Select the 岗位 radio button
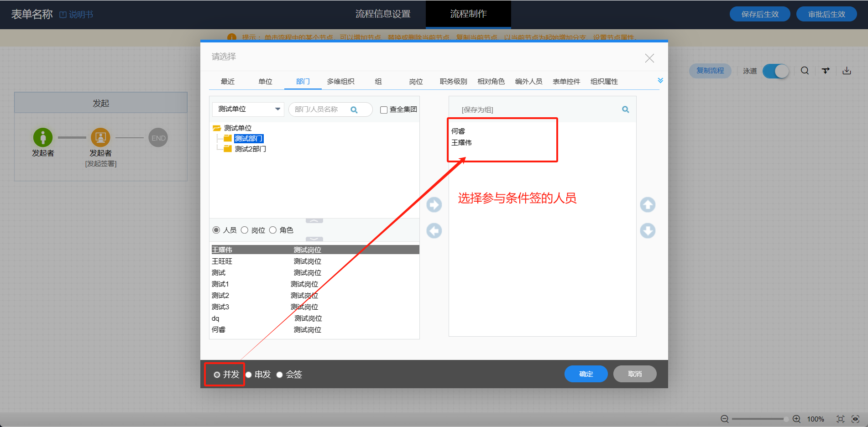868x427 pixels. tap(245, 230)
